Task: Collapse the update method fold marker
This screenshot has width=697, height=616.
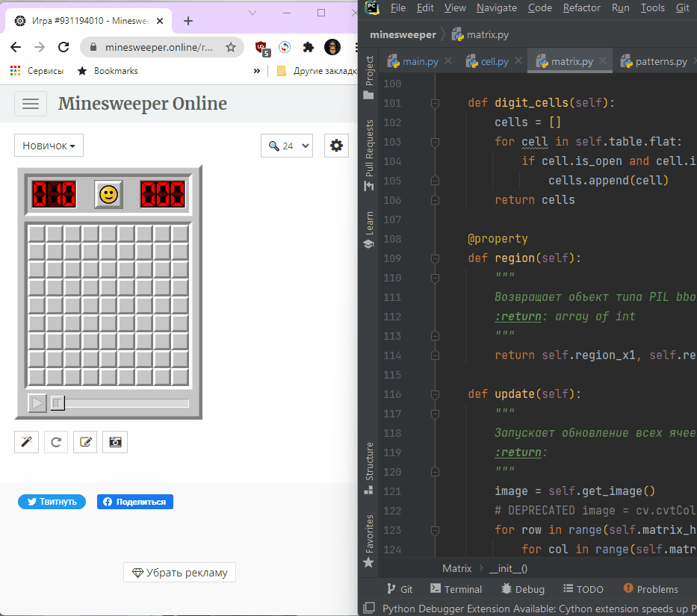Action: click(436, 394)
